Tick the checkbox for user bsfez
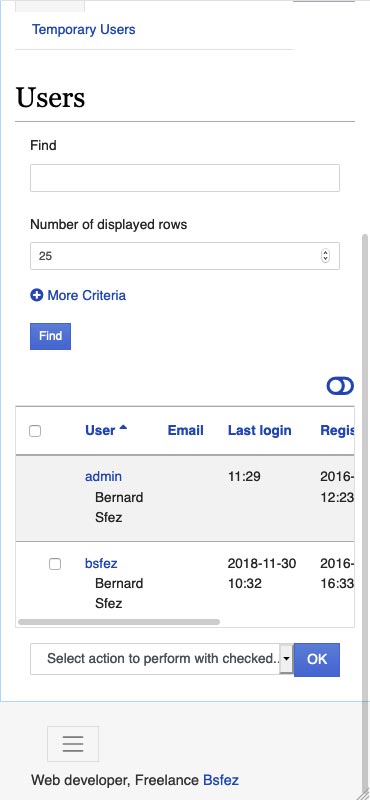 click(x=55, y=564)
